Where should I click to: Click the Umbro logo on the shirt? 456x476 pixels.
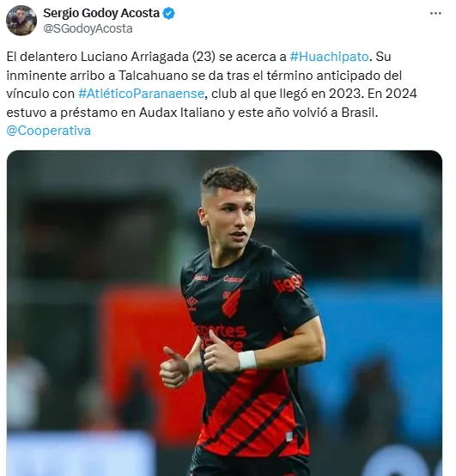[192, 303]
